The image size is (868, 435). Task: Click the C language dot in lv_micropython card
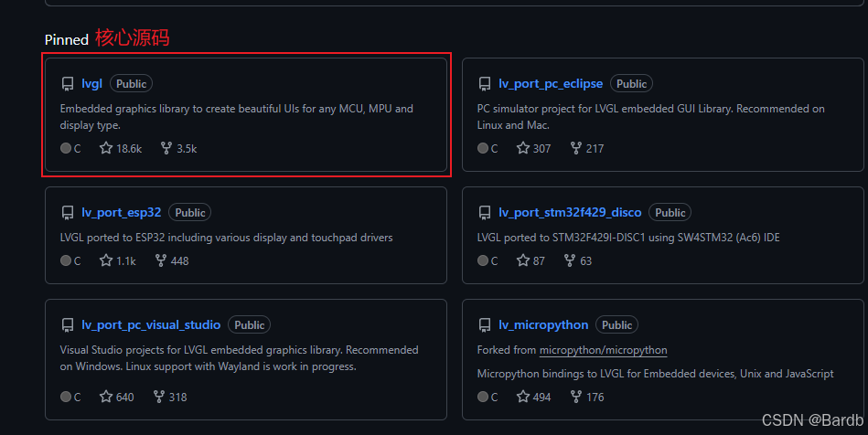pos(483,397)
